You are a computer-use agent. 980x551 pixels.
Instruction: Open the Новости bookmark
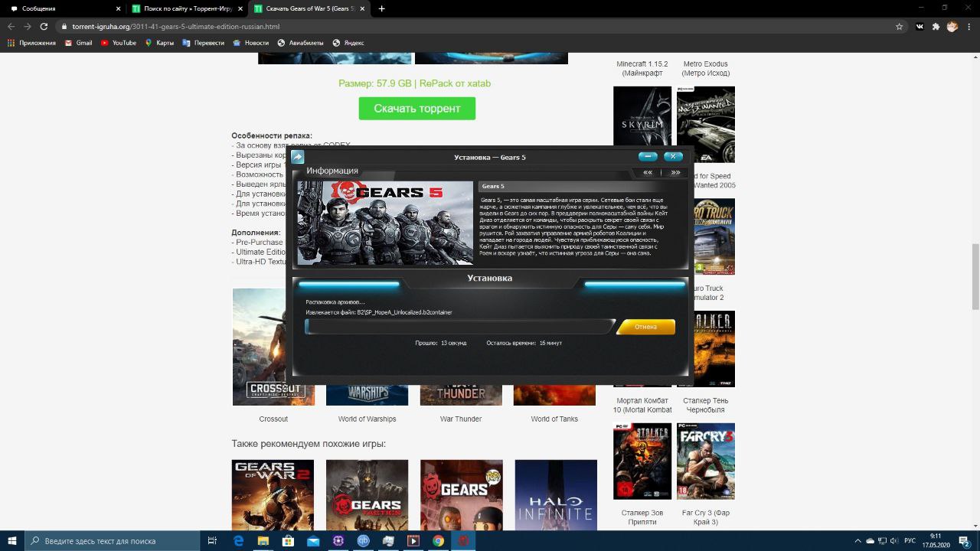click(x=250, y=43)
